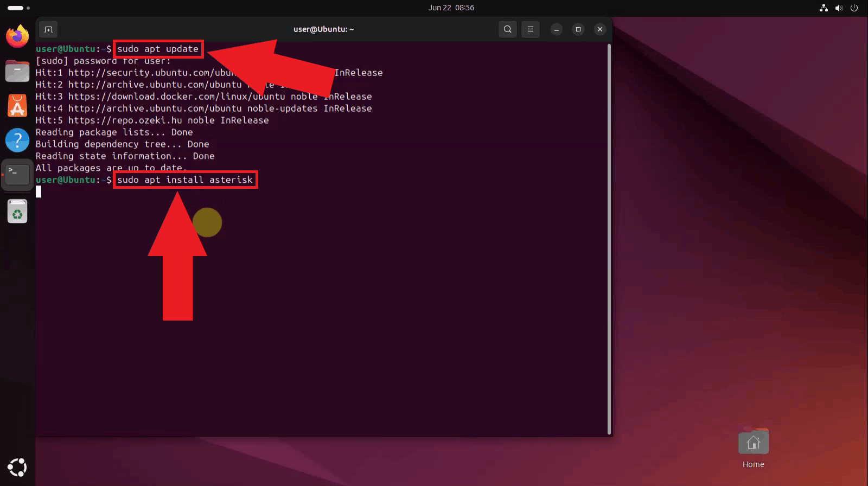Click the terminal cursor block
868x486 pixels.
click(39, 191)
